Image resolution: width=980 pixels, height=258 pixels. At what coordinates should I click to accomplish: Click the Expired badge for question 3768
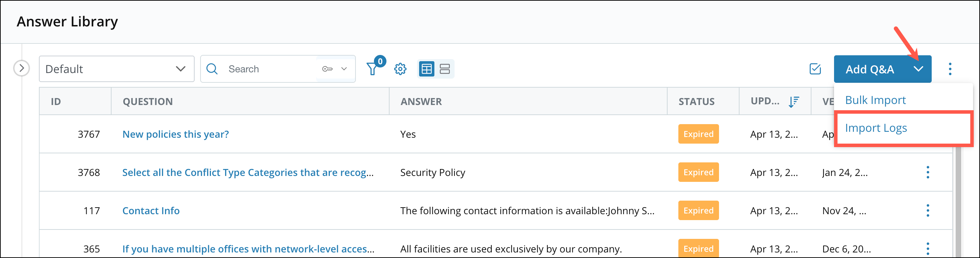pyautogui.click(x=698, y=172)
